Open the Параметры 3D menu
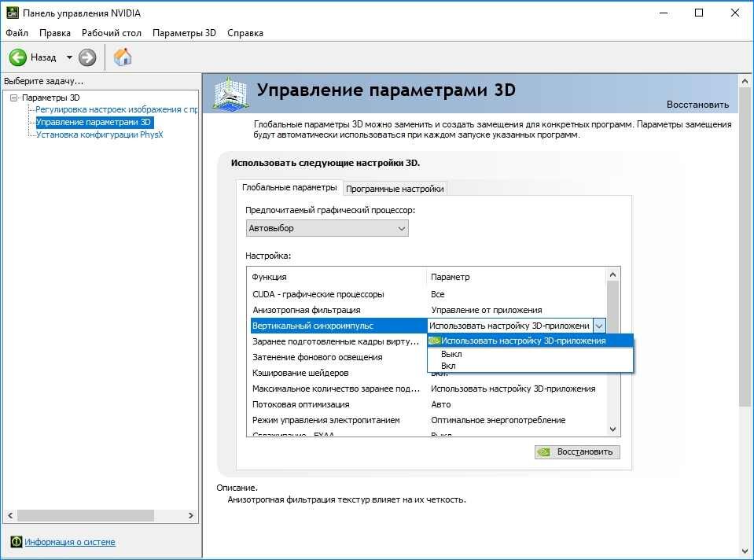 click(184, 33)
